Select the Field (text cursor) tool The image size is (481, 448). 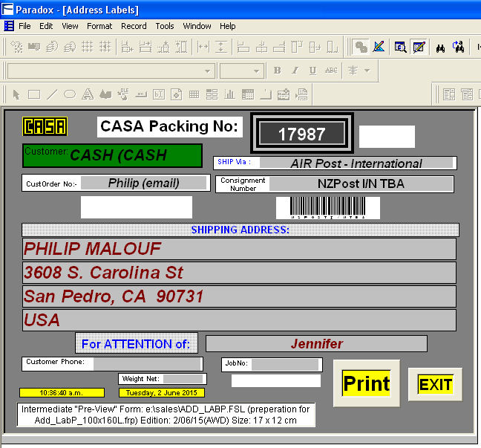159,94
